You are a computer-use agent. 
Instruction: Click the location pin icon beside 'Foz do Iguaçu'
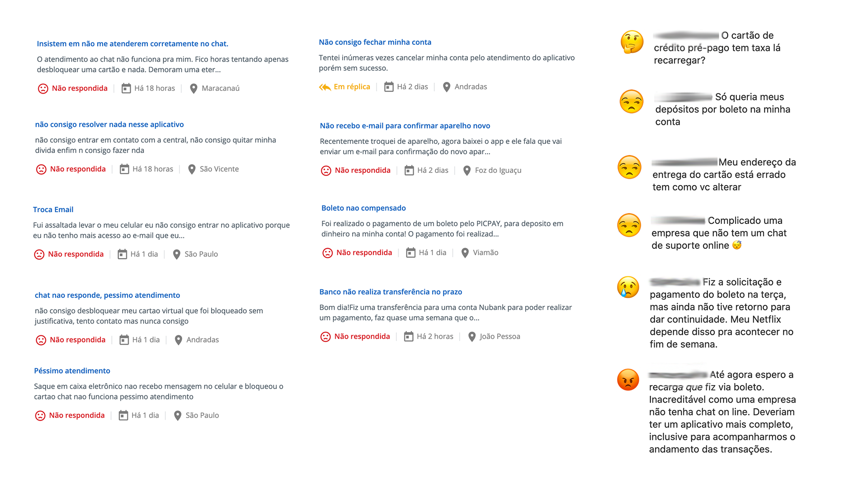tap(467, 171)
